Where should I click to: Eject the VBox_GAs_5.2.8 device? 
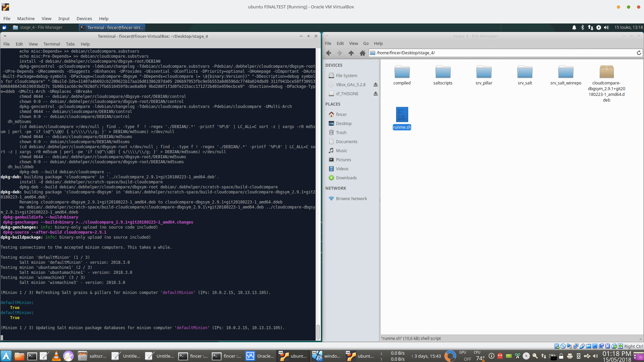tap(376, 85)
